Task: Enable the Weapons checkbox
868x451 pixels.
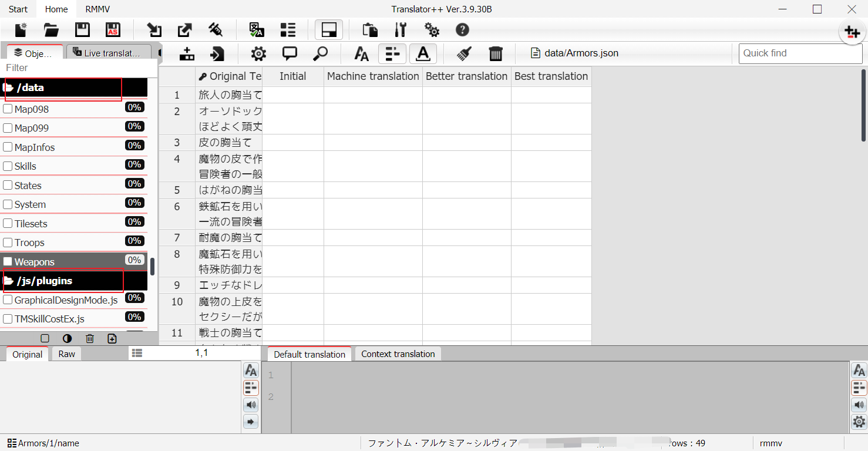Action: (8, 261)
